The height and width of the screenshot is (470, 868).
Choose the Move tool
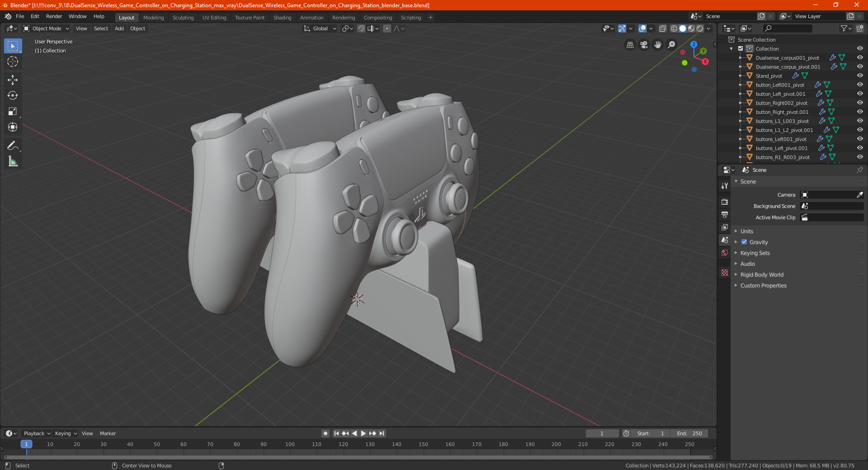tap(13, 80)
